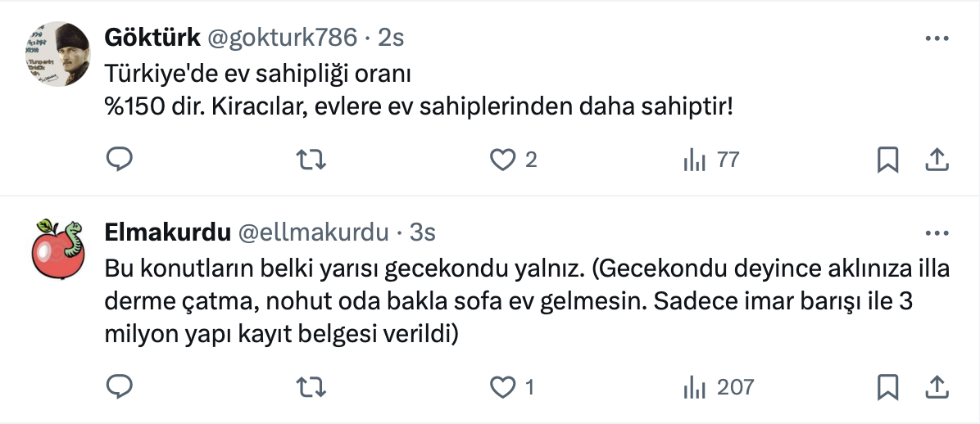Image resolution: width=980 pixels, height=424 pixels.
Task: Visit the @ellmakurdu handle link
Action: 313,233
